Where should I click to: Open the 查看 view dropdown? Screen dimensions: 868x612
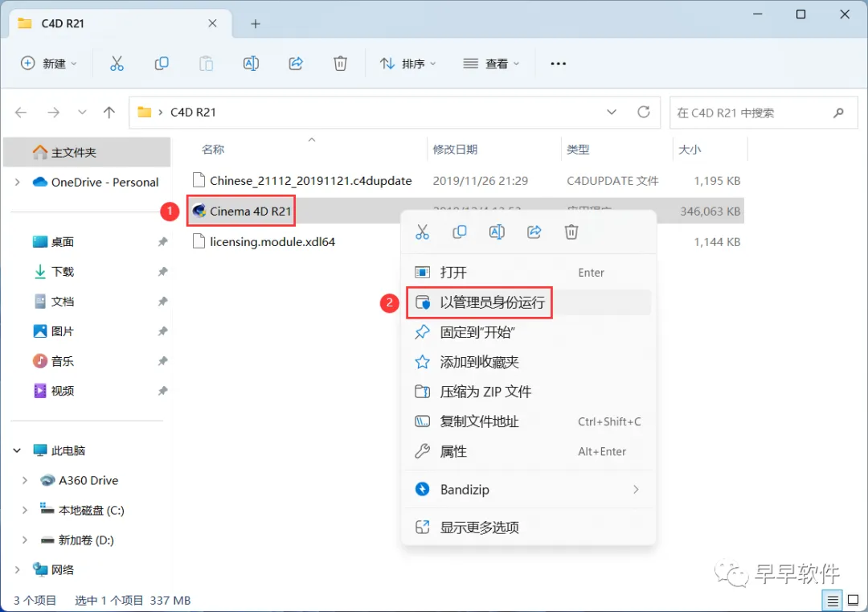[x=492, y=64]
